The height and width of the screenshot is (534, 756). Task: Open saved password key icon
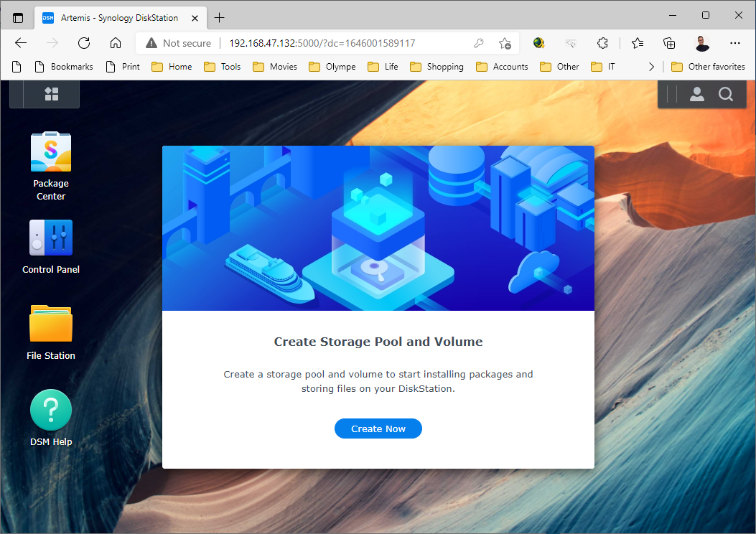[478, 43]
